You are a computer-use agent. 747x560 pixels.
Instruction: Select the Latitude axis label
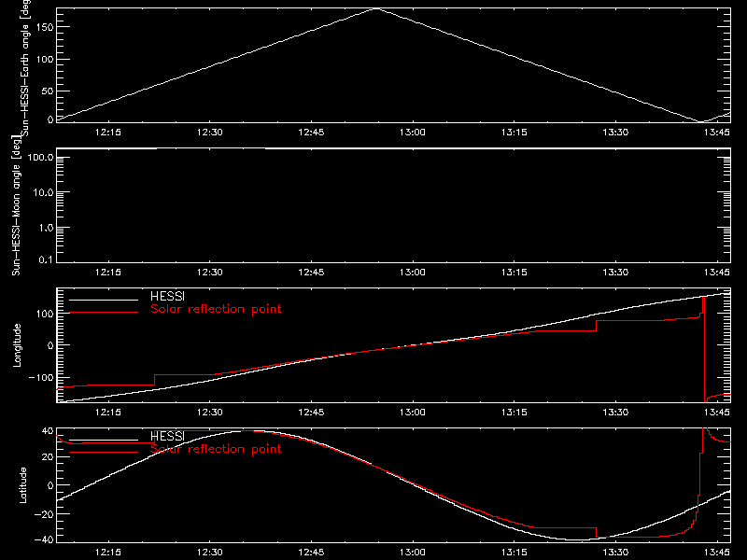22,485
